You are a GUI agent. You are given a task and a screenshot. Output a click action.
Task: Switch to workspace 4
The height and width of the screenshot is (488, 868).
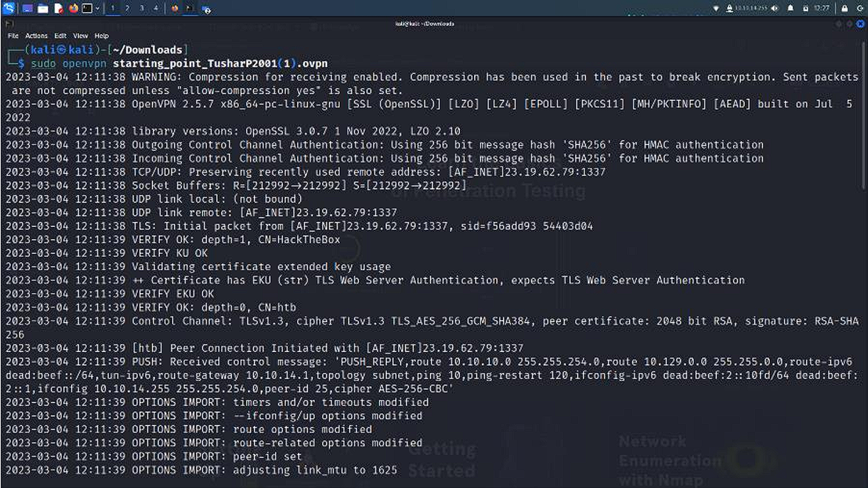tap(156, 9)
